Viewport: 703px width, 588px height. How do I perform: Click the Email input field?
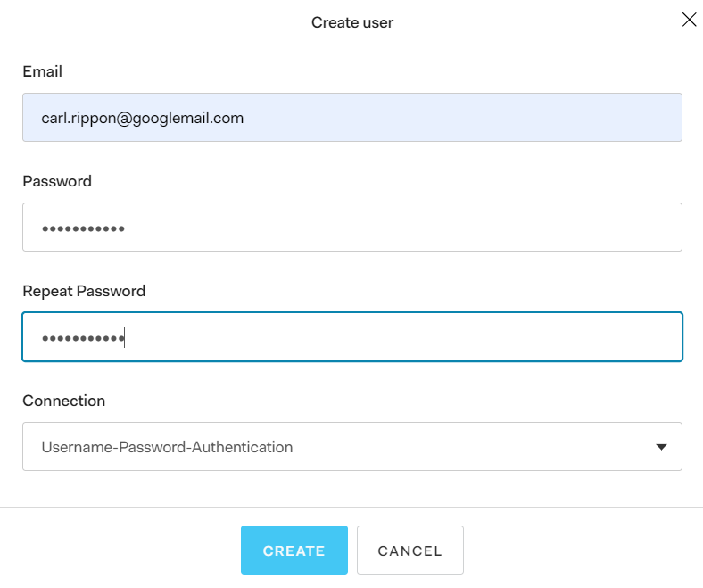pos(352,118)
